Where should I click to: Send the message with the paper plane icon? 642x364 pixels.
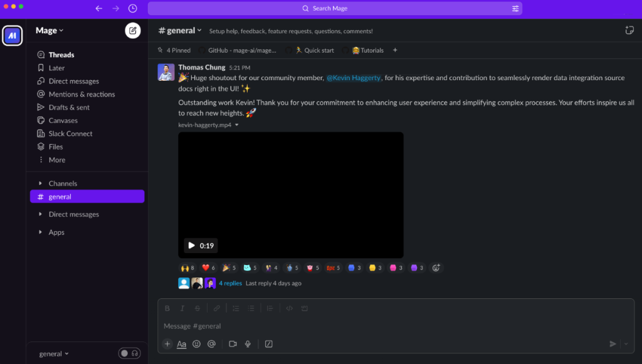[613, 344]
